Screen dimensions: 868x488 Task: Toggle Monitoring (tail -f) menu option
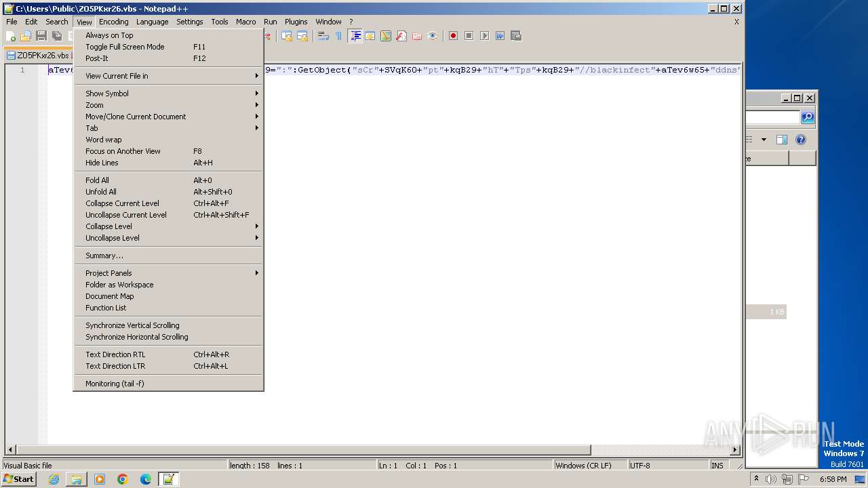(x=168, y=384)
